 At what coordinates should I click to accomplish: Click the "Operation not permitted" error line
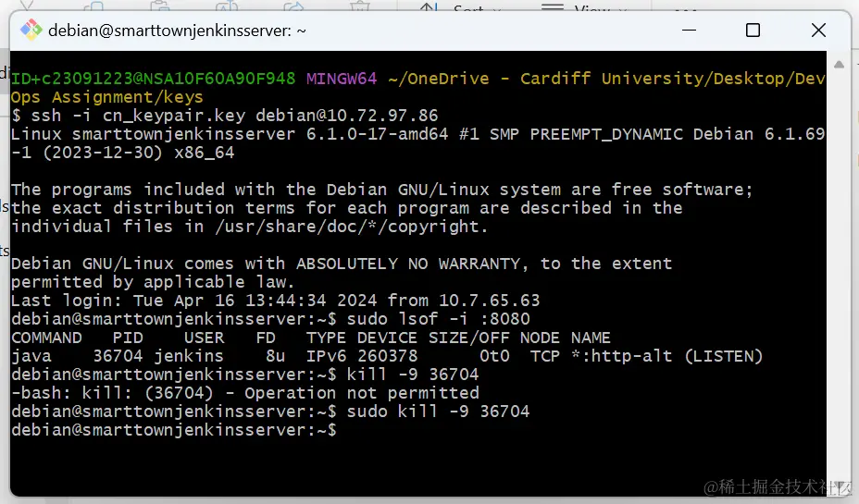(x=245, y=393)
